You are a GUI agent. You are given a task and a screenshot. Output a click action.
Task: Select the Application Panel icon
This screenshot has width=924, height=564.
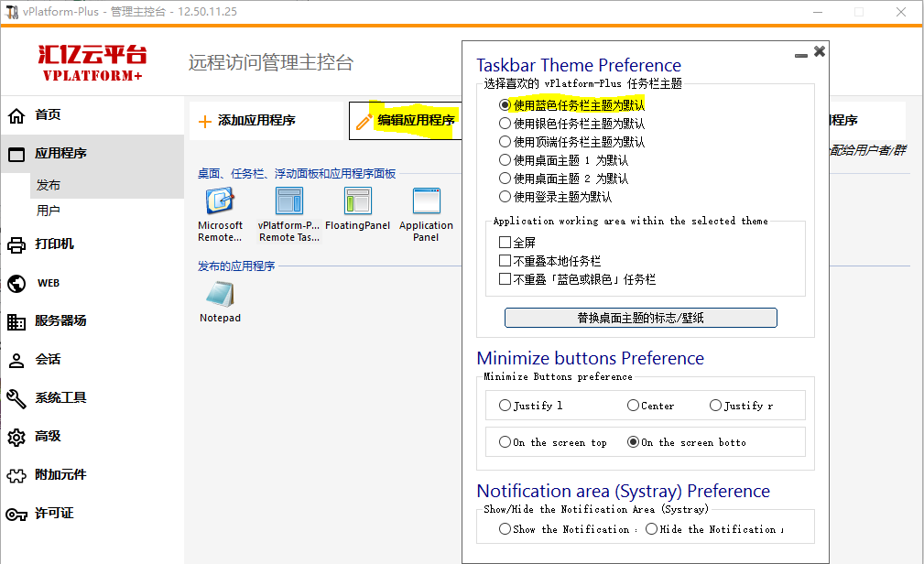point(426,202)
